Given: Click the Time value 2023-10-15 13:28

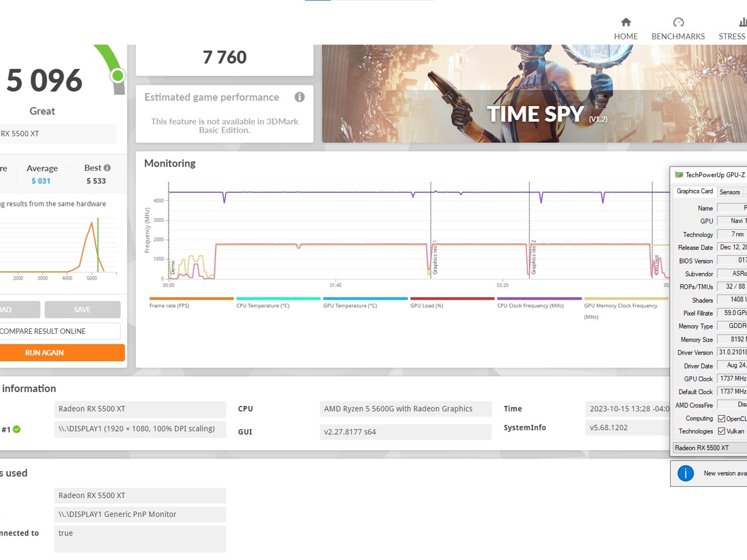Looking at the screenshot, I should click(x=628, y=409).
